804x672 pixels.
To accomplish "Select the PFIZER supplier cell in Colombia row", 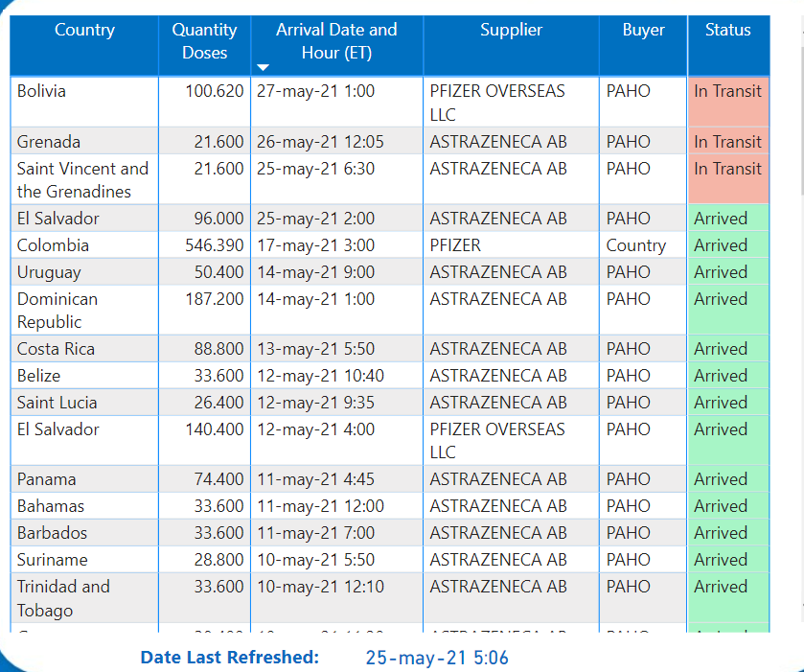I will (455, 245).
